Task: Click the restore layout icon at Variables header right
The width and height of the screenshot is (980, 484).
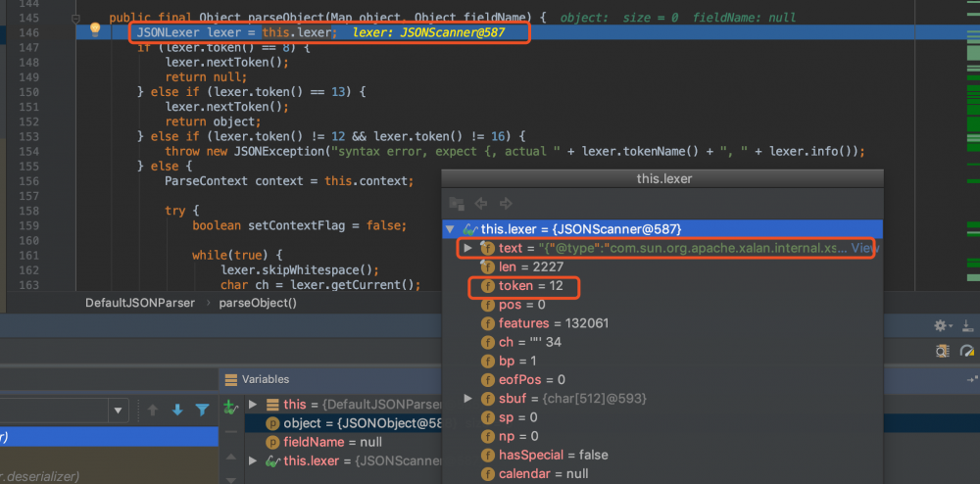Action: [972, 379]
